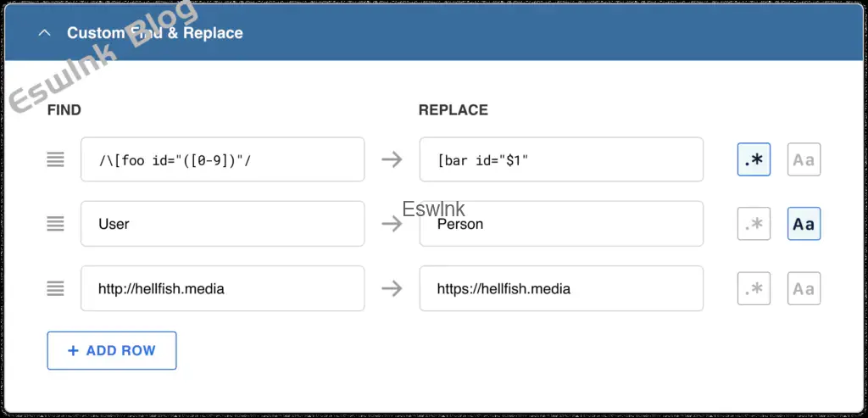Image resolution: width=868 pixels, height=418 pixels.
Task: Enable regex toggle on the User row
Action: 754,224
